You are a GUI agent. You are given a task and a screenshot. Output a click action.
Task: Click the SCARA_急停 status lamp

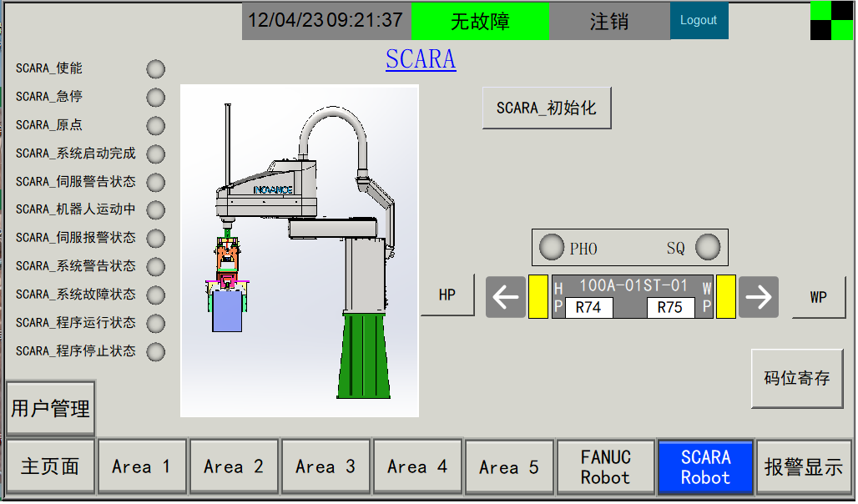[x=156, y=98]
